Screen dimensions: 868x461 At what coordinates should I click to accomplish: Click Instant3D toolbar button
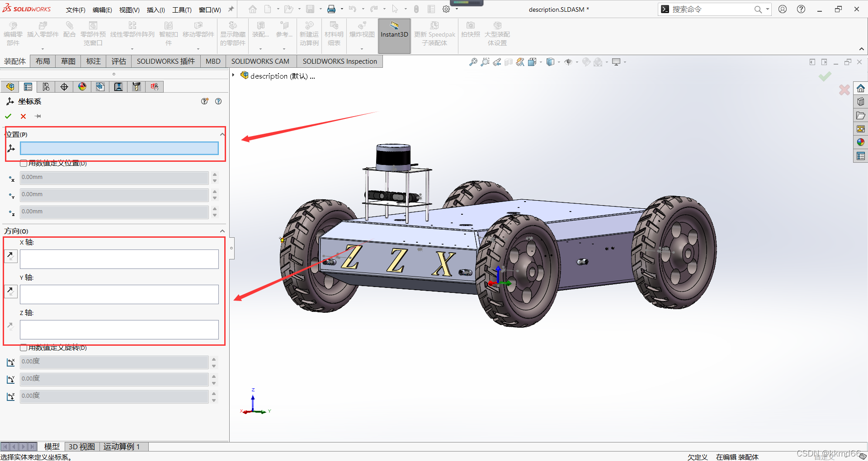click(394, 35)
